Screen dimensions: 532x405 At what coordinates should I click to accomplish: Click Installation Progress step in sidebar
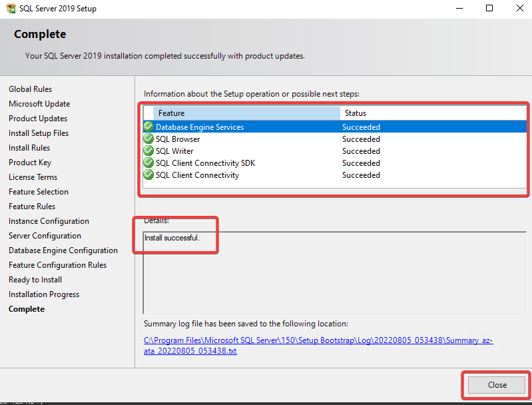pyautogui.click(x=44, y=294)
